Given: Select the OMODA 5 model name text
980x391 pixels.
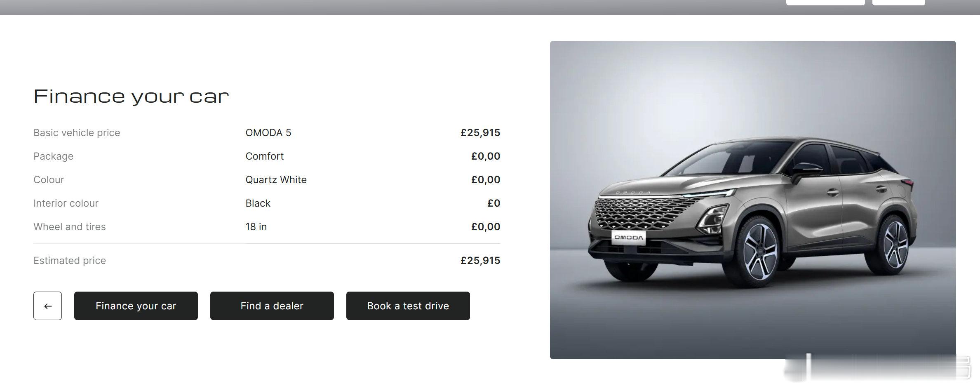Looking at the screenshot, I should (x=268, y=133).
